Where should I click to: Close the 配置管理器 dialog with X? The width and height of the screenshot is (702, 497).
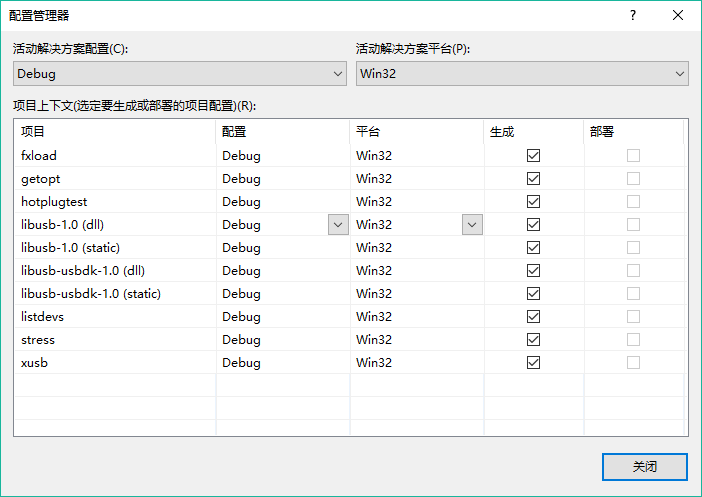pyautogui.click(x=678, y=16)
